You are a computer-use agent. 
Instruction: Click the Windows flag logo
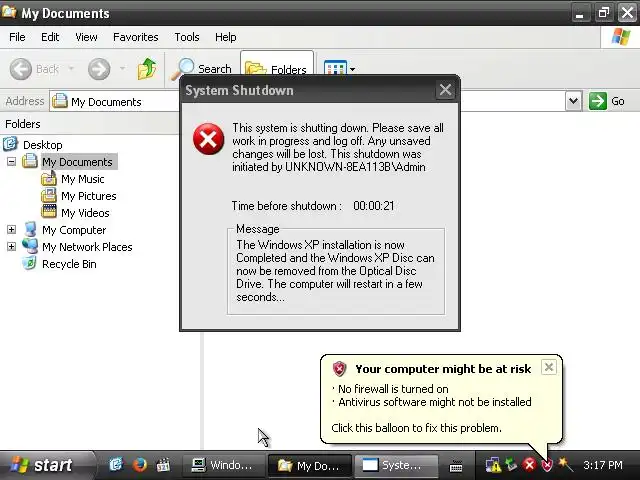[x=621, y=37]
